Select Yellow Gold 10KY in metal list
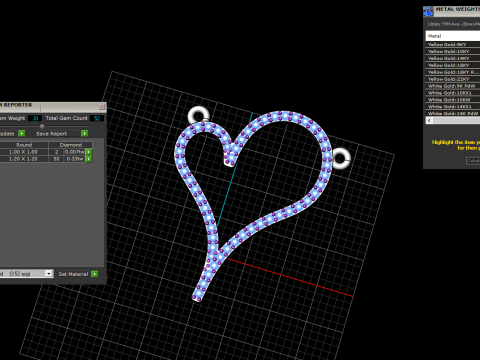The width and height of the screenshot is (480, 360). click(x=453, y=51)
